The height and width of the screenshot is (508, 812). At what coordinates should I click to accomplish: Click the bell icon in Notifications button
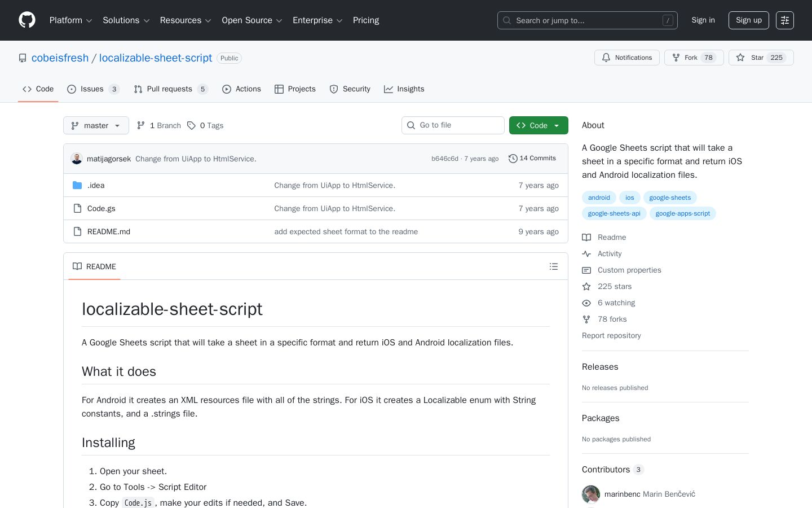(x=606, y=58)
